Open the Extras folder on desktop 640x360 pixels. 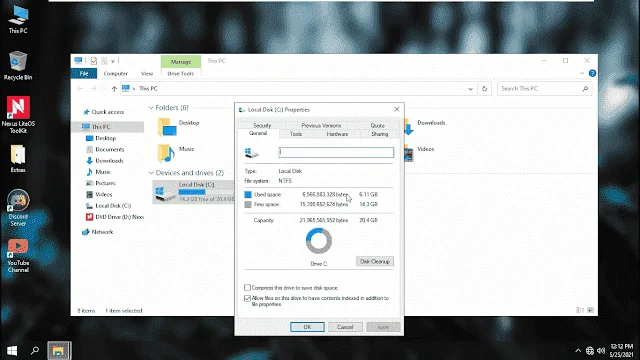(18, 159)
